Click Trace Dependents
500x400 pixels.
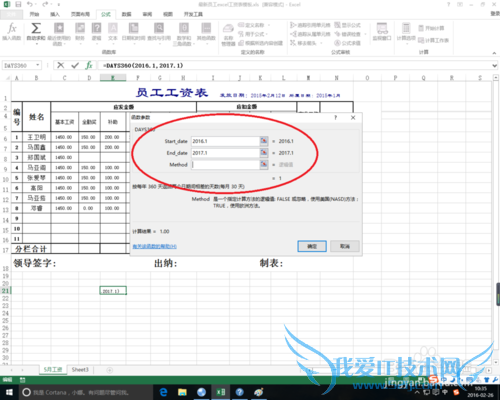(x=310, y=34)
